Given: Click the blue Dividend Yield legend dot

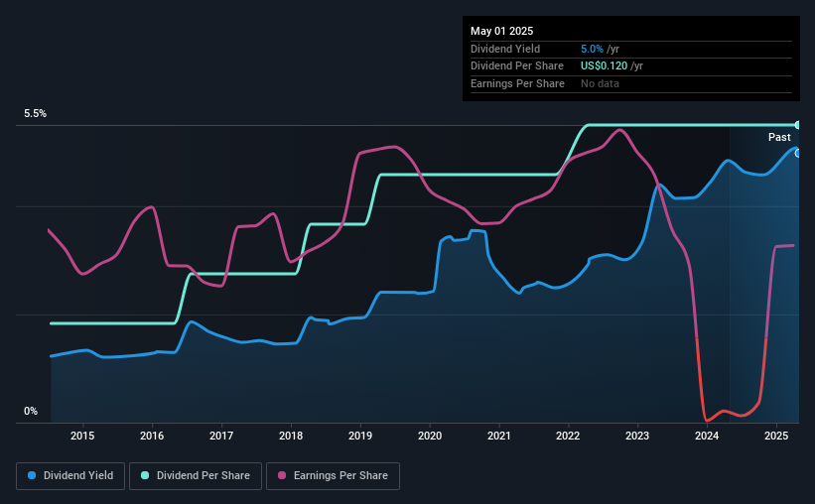Looking at the screenshot, I should pyautogui.click(x=32, y=475).
